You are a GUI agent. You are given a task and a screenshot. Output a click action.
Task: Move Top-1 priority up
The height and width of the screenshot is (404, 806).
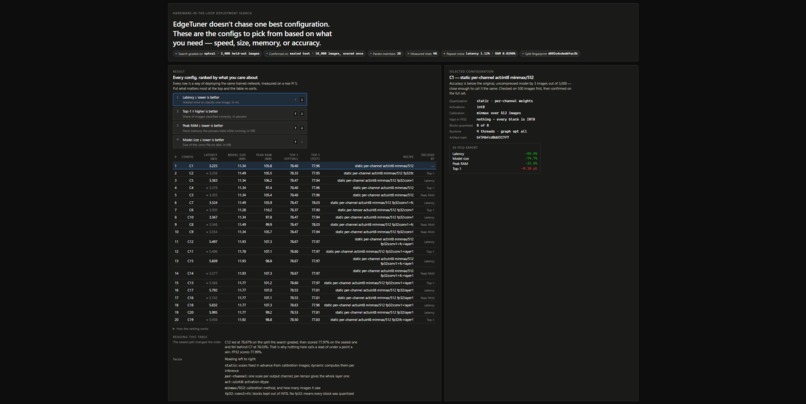click(296, 114)
